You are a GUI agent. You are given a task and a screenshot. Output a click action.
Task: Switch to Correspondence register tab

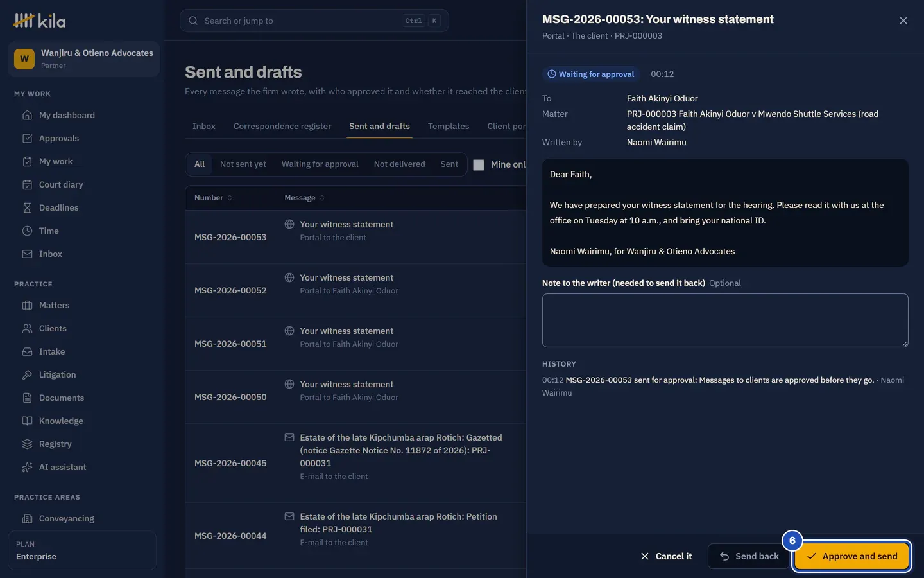click(282, 126)
